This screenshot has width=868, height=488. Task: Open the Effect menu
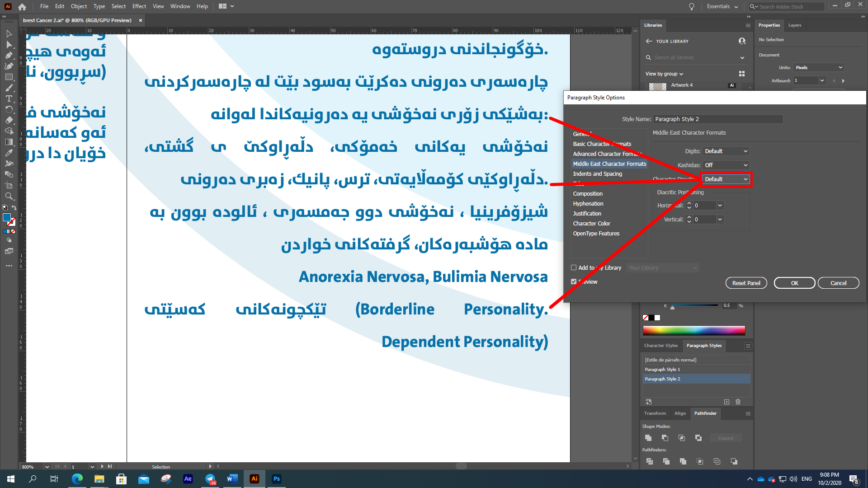coord(139,6)
